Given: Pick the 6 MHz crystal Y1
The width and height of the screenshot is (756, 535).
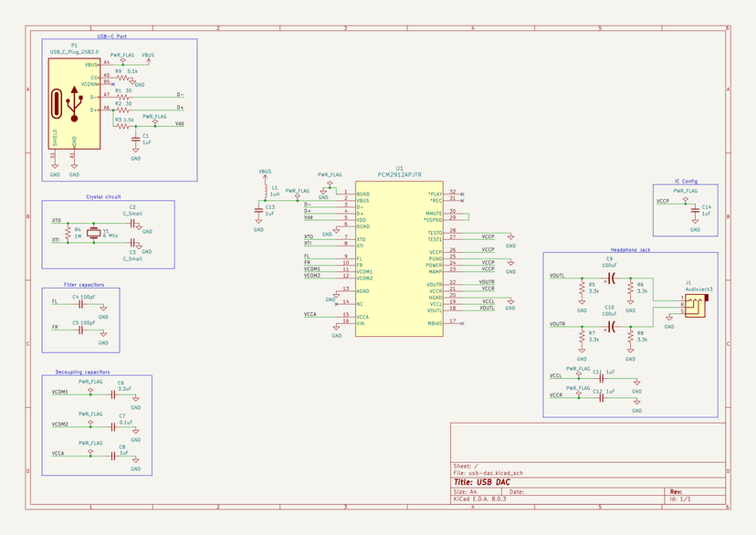Looking at the screenshot, I should click(x=93, y=232).
